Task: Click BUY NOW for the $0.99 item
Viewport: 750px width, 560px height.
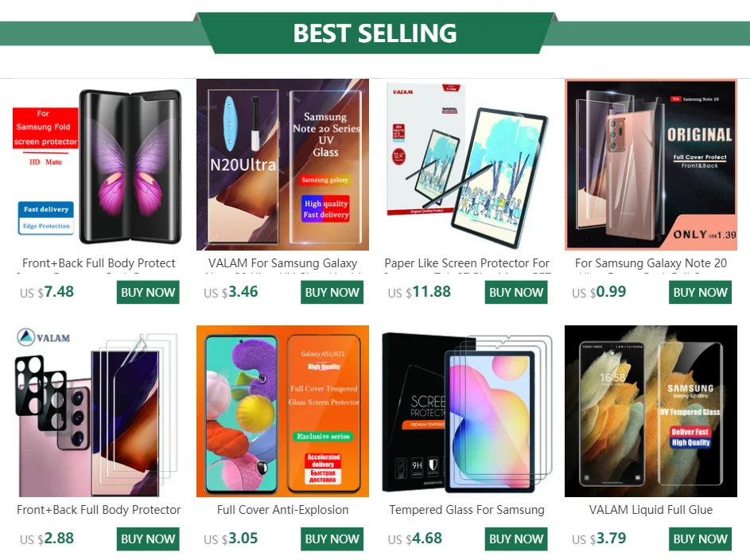Action: coord(700,292)
